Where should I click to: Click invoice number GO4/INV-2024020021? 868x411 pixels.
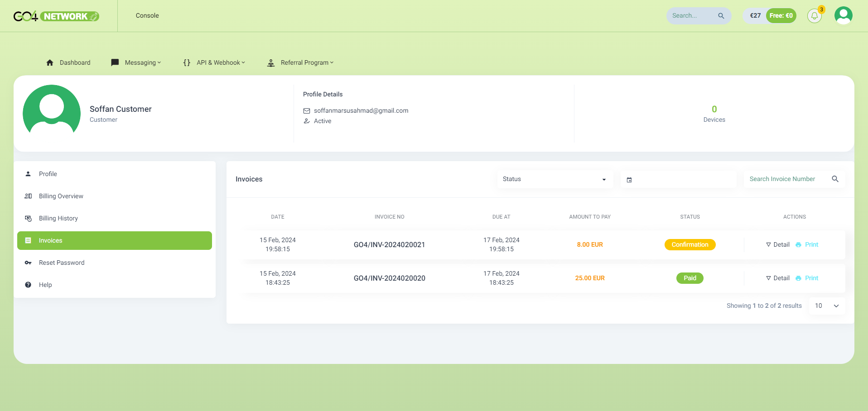click(390, 244)
